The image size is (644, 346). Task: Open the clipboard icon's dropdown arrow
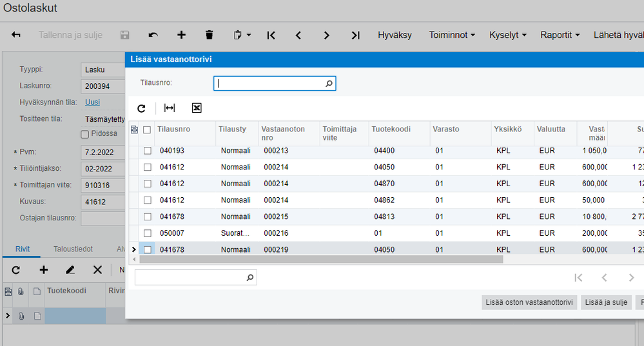(x=249, y=35)
